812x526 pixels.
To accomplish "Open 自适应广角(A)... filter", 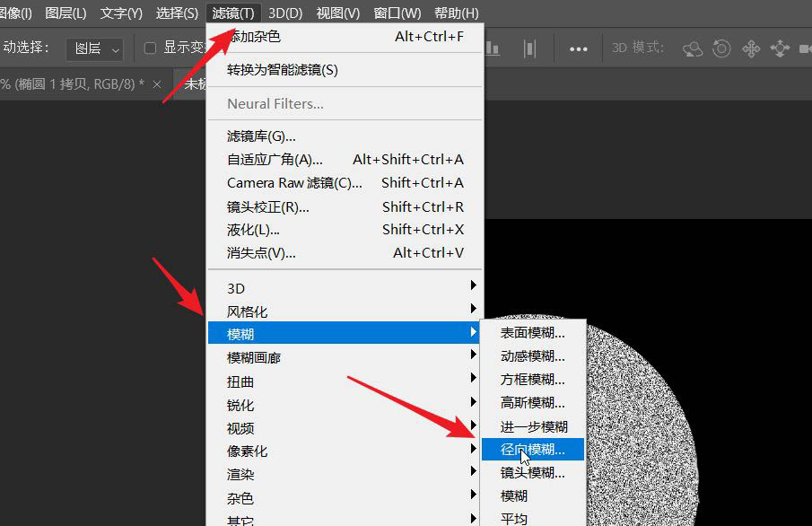I will point(345,160).
